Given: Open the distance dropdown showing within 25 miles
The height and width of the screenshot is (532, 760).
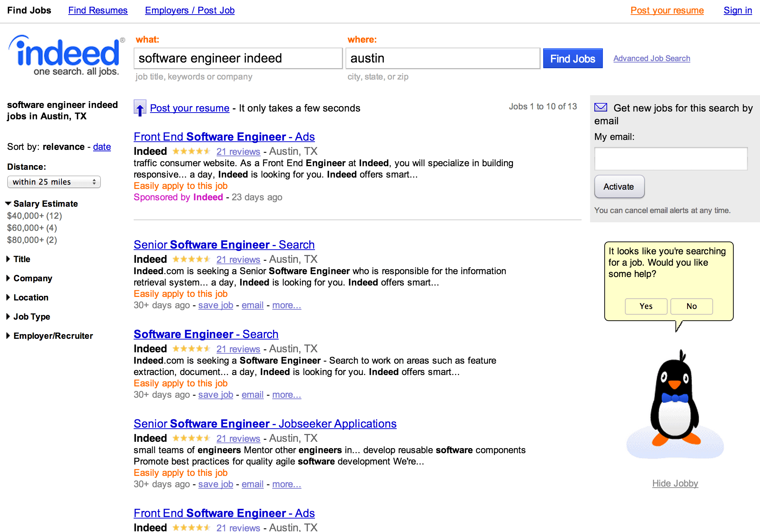Looking at the screenshot, I should 53,181.
